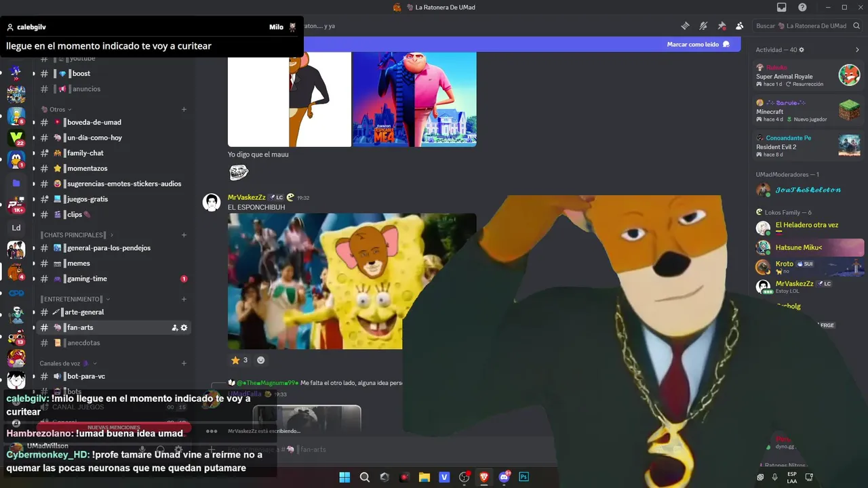Viewport: 868px width, 488px height.
Task: Select member El Heladero otra vez
Action: click(808, 228)
